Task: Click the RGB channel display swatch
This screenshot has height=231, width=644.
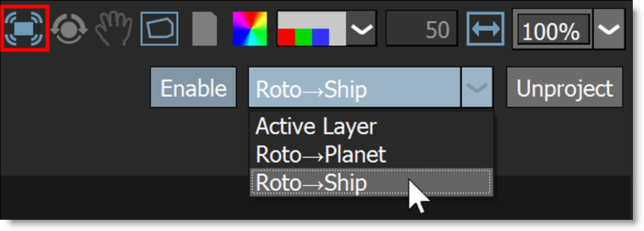Action: (312, 28)
